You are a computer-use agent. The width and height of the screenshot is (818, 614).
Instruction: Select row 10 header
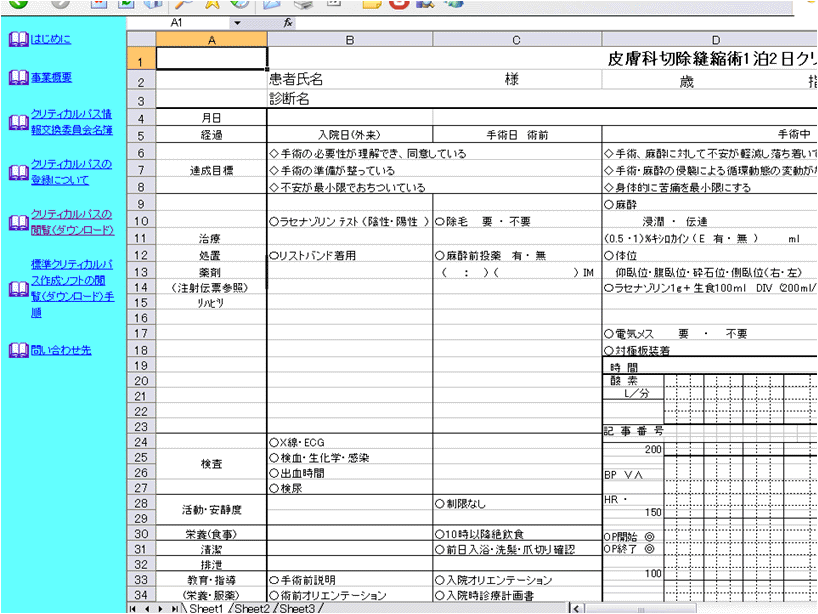pyautogui.click(x=141, y=221)
